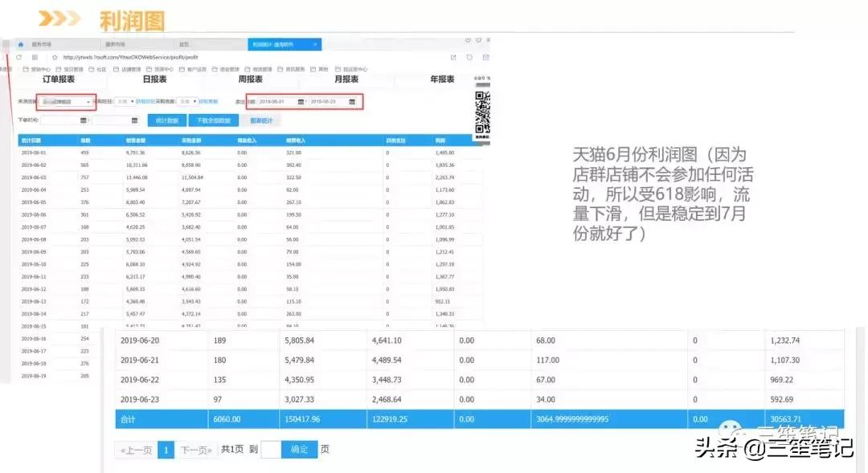This screenshot has height=473, width=868.
Task: Click the calendar icon beside start date 2019-06-01
Action: pos(301,102)
